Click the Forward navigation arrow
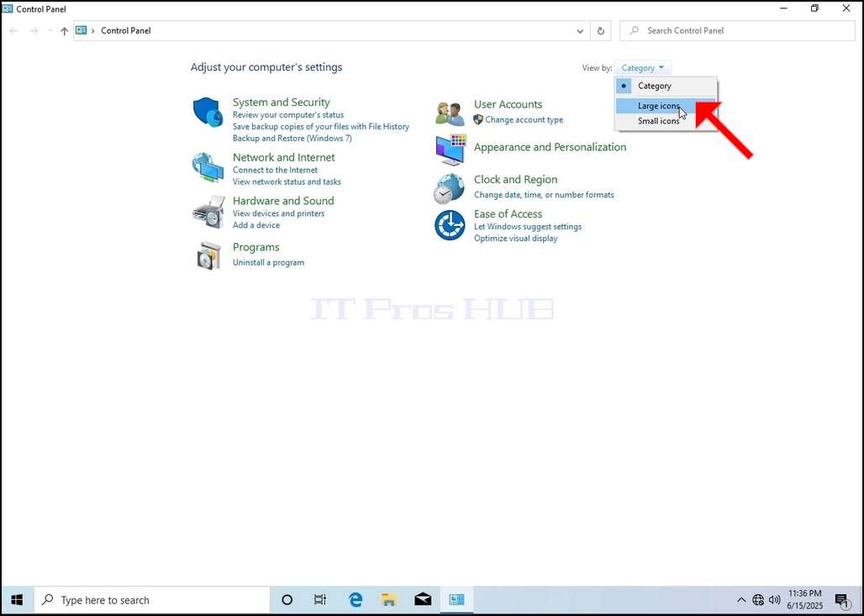The width and height of the screenshot is (864, 616). pyautogui.click(x=34, y=31)
